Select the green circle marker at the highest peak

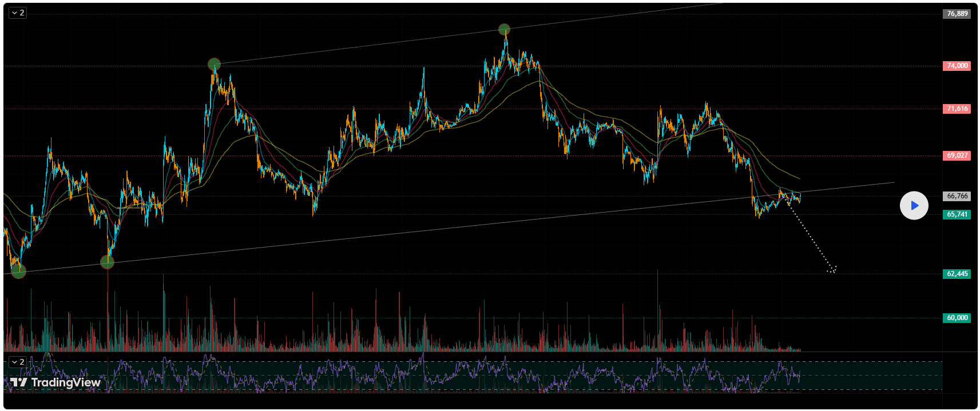point(504,30)
